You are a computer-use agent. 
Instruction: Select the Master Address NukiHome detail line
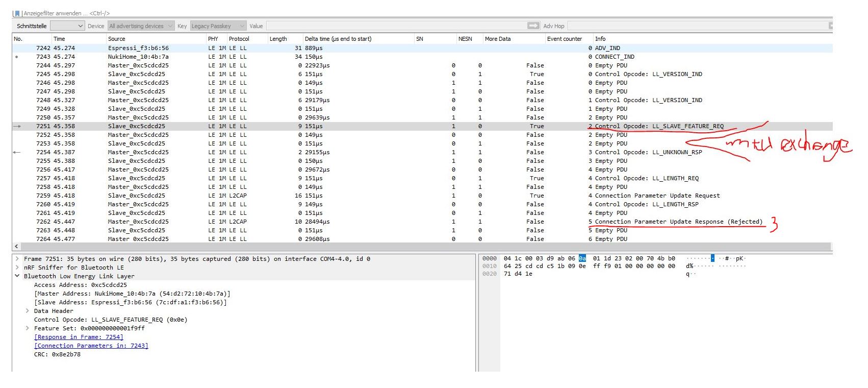(x=132, y=294)
